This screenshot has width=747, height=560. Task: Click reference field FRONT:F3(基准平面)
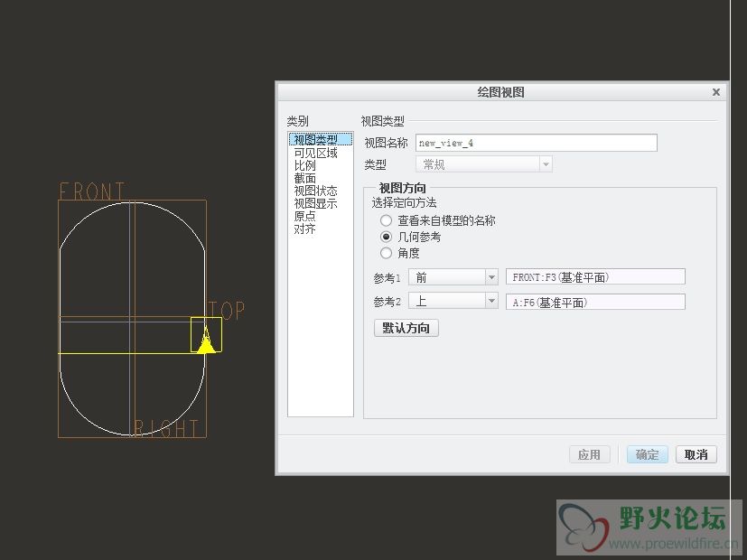(595, 277)
